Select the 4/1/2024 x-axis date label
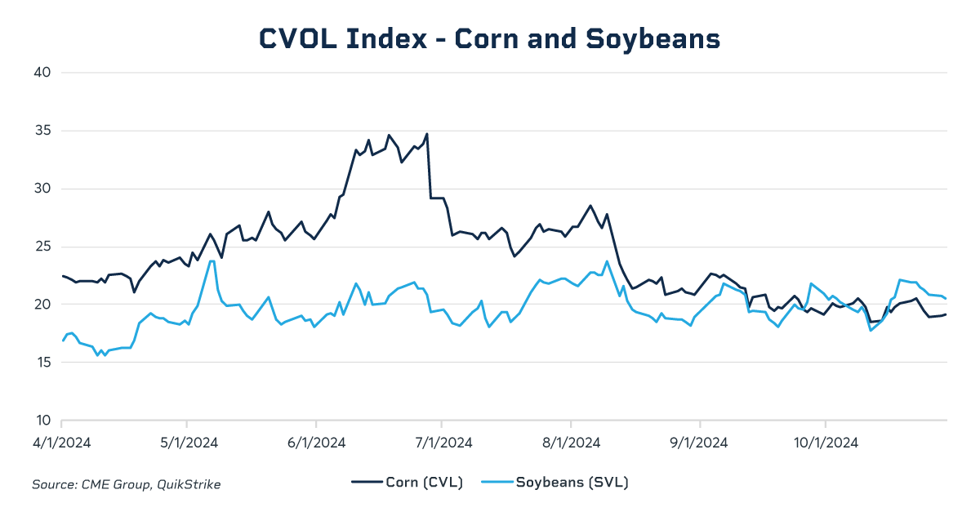Viewport: 980px width, 512px height. [62, 443]
